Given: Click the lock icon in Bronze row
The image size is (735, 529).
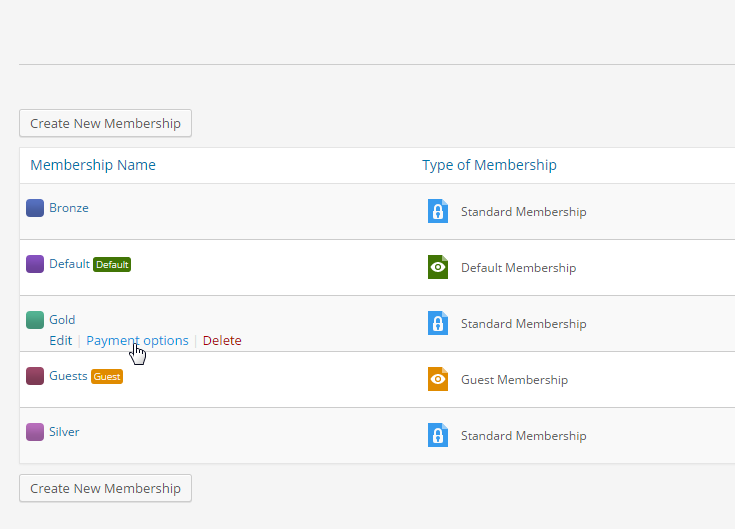Looking at the screenshot, I should (438, 211).
